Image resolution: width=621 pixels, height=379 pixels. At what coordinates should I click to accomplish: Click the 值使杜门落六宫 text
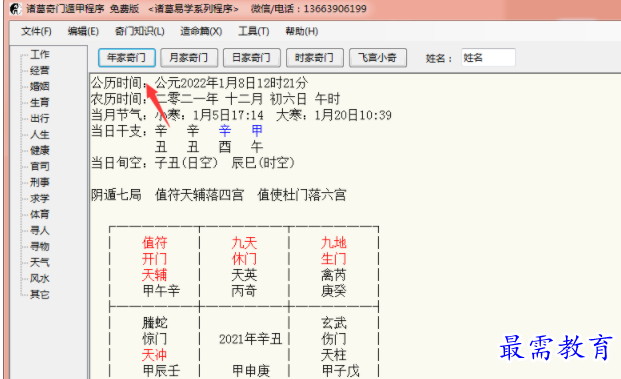302,195
